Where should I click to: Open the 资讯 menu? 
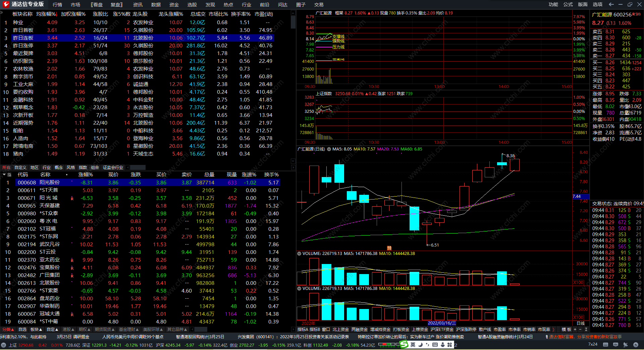click(x=138, y=5)
